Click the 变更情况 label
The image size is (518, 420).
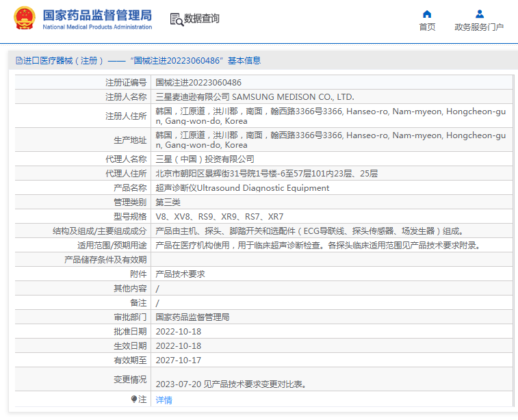130,380
